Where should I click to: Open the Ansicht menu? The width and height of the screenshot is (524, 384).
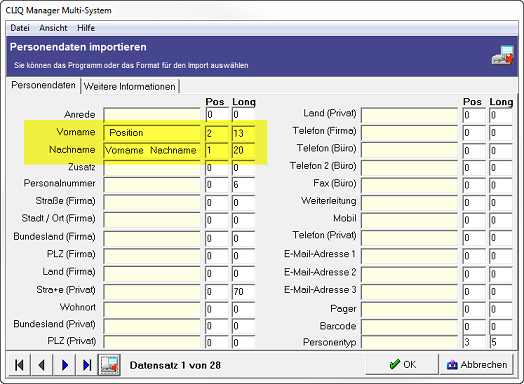pos(53,28)
